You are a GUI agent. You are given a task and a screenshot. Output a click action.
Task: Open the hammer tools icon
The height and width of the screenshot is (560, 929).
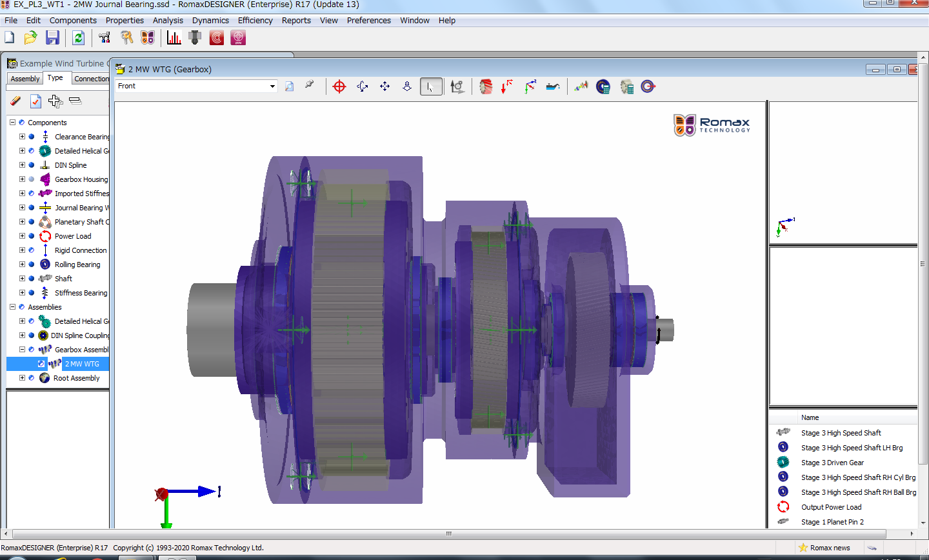pyautogui.click(x=105, y=38)
